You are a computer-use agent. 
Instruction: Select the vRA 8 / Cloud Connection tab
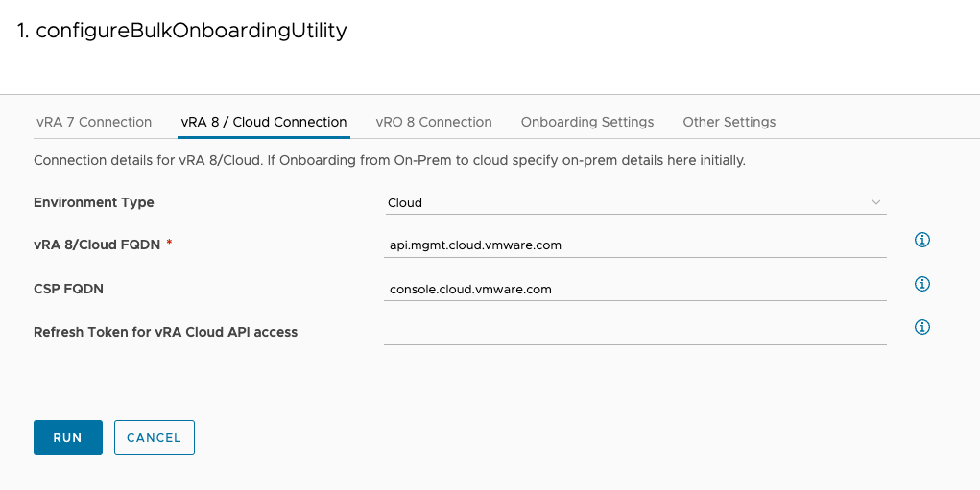264,122
